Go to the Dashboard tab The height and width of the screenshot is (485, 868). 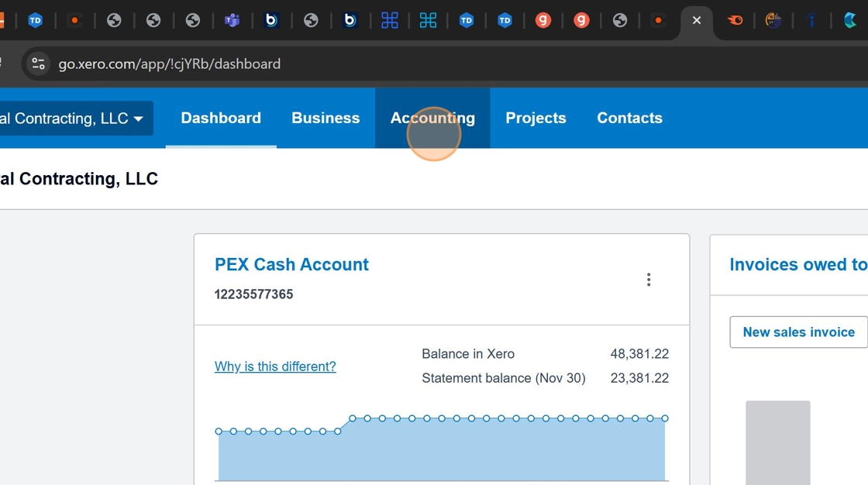coord(221,118)
